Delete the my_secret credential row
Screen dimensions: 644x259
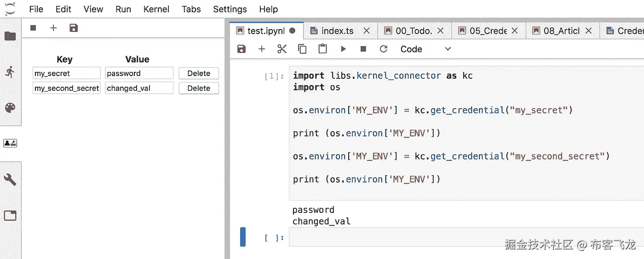click(199, 73)
